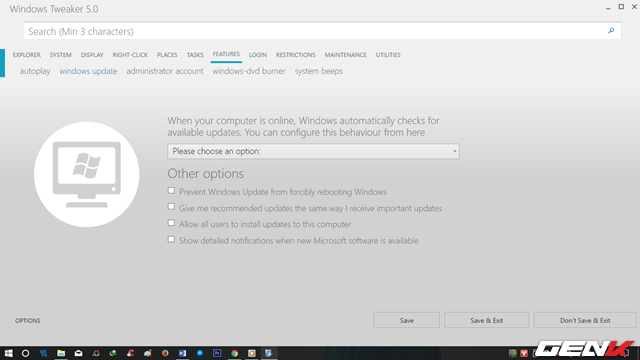This screenshot has height=360, width=640.
Task: Open File Explorer from the taskbar
Action: 61,353
